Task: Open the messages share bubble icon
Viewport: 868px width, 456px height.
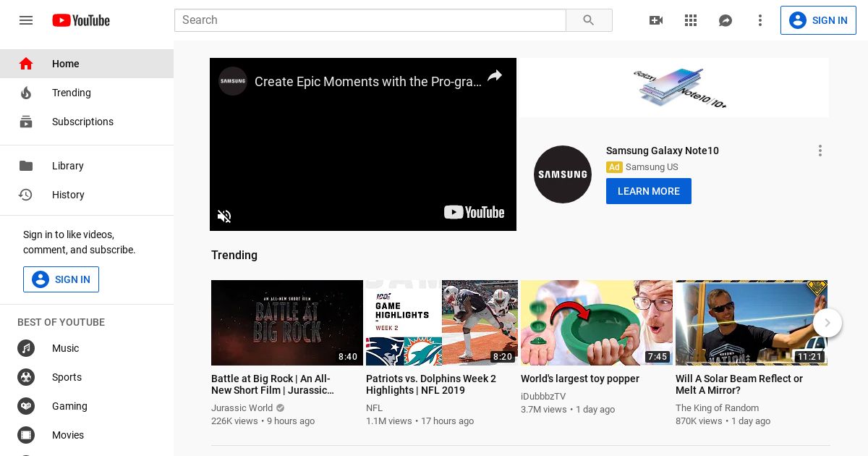Action: point(726,20)
